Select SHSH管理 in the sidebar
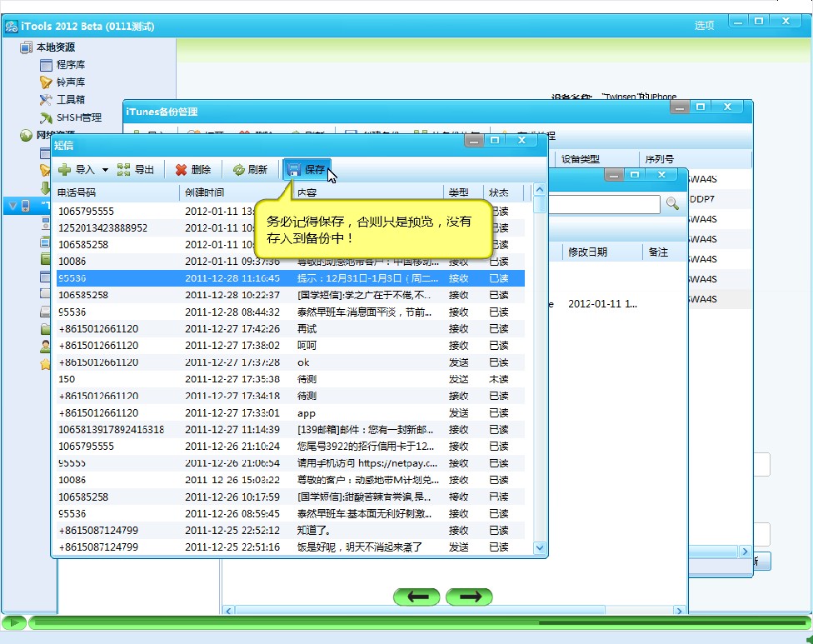The width and height of the screenshot is (813, 644). click(x=78, y=117)
